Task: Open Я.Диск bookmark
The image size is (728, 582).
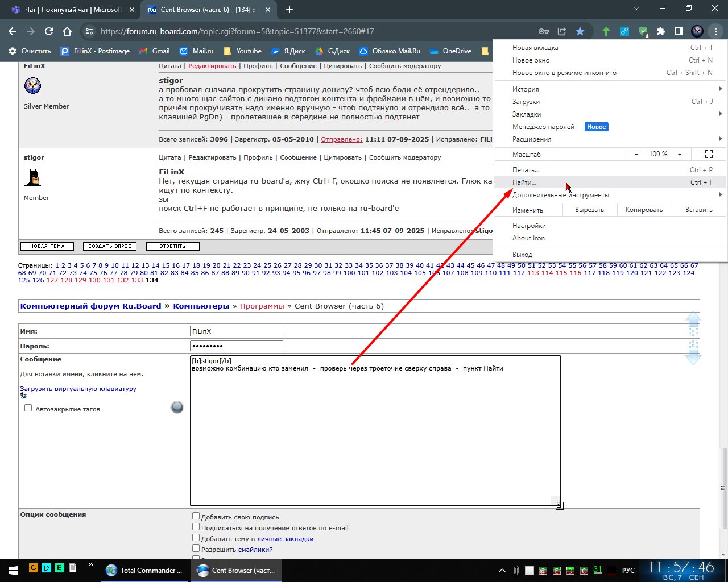Action: (x=288, y=51)
